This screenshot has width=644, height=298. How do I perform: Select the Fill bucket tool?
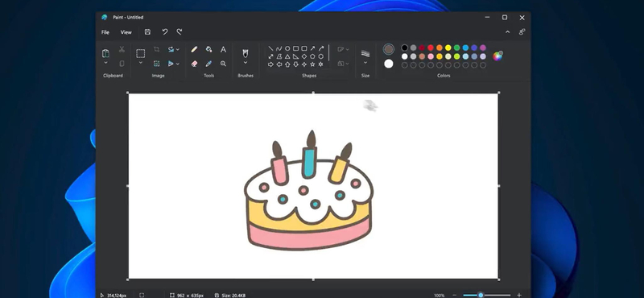208,49
